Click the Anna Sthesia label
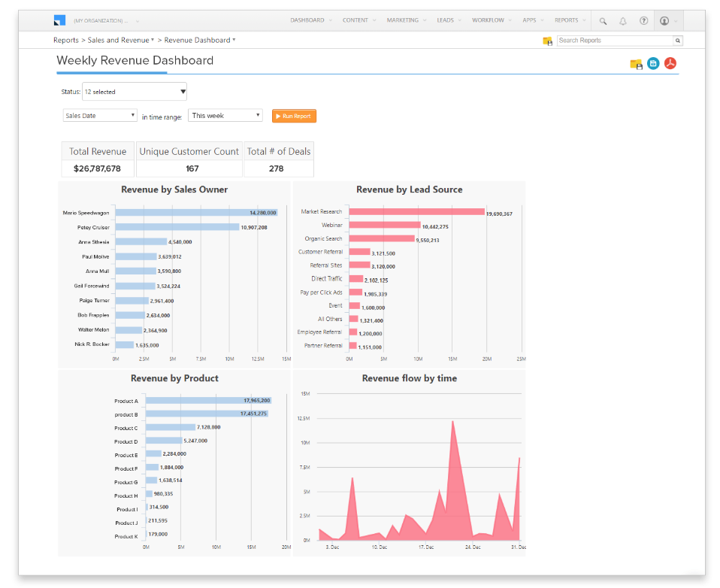 point(94,241)
